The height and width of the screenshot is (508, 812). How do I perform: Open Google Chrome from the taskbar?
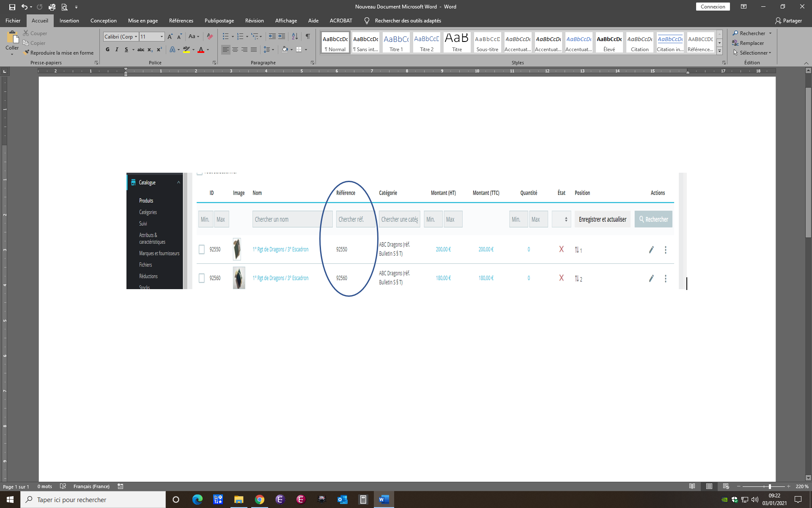point(259,500)
